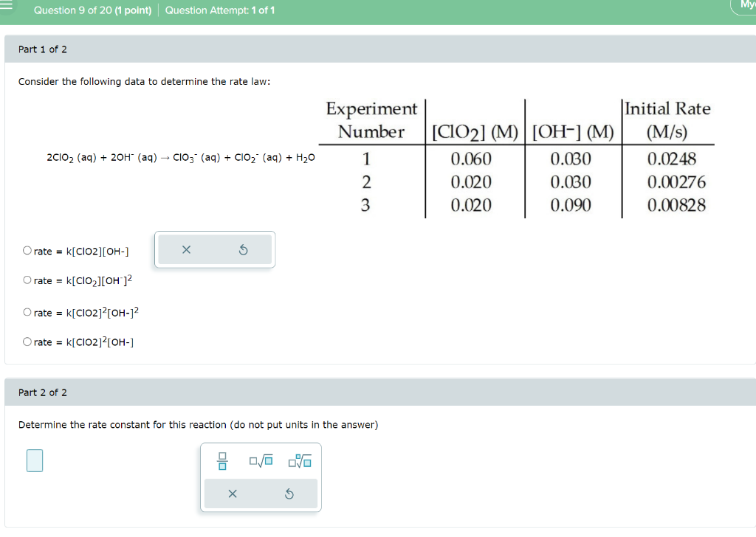756x537 pixels.
Task: Select rate = k[ClO2]²[OH-]² option
Action: 27,312
